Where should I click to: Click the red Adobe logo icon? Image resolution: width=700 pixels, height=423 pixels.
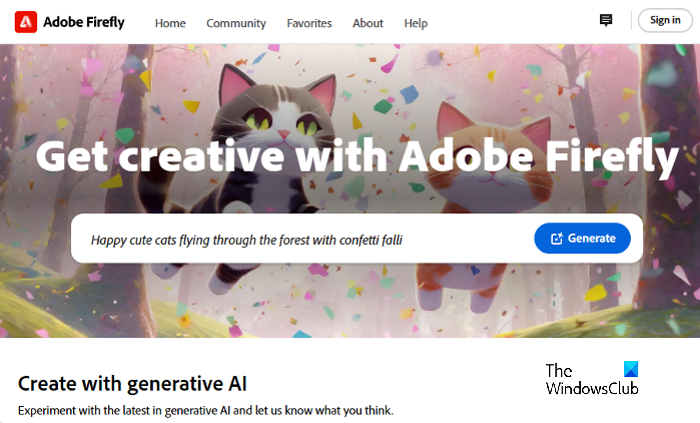click(x=26, y=21)
